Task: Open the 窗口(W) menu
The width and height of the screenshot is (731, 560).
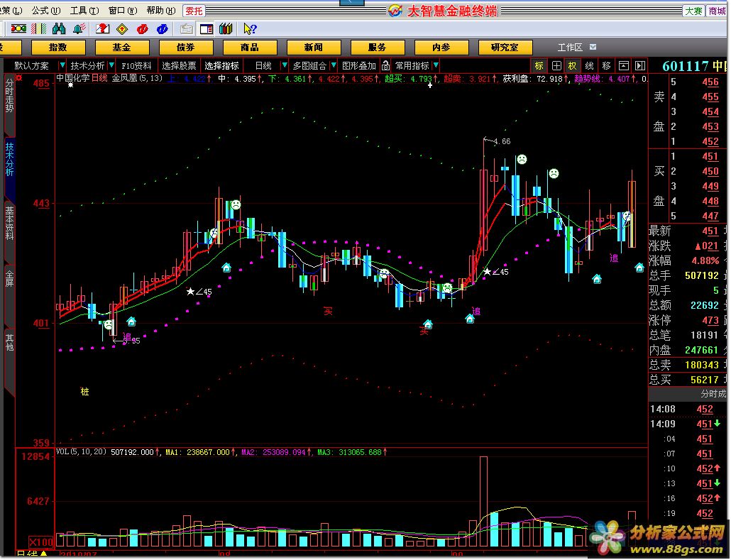Action: point(123,10)
